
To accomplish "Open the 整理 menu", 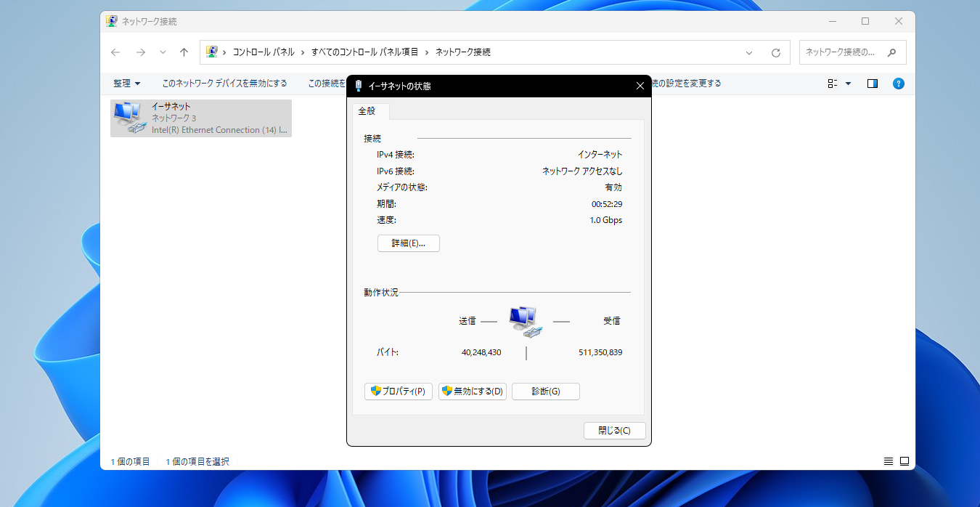I will 127,84.
